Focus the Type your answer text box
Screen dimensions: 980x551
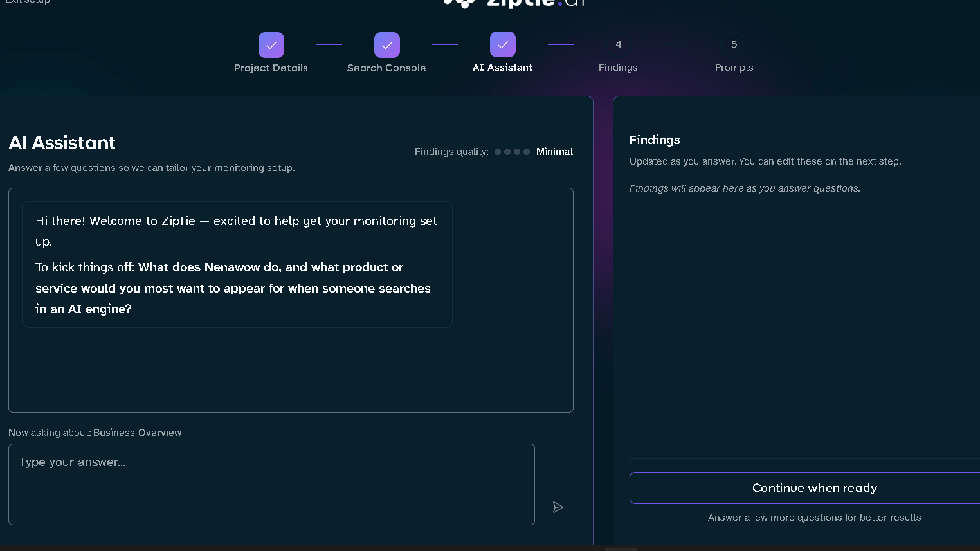[x=271, y=484]
